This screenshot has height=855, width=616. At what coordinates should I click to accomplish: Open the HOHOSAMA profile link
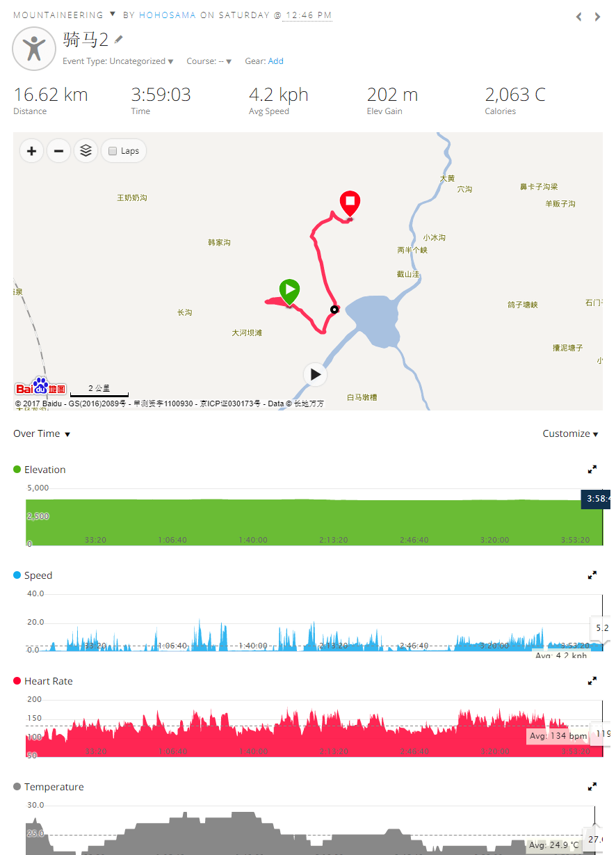click(168, 15)
